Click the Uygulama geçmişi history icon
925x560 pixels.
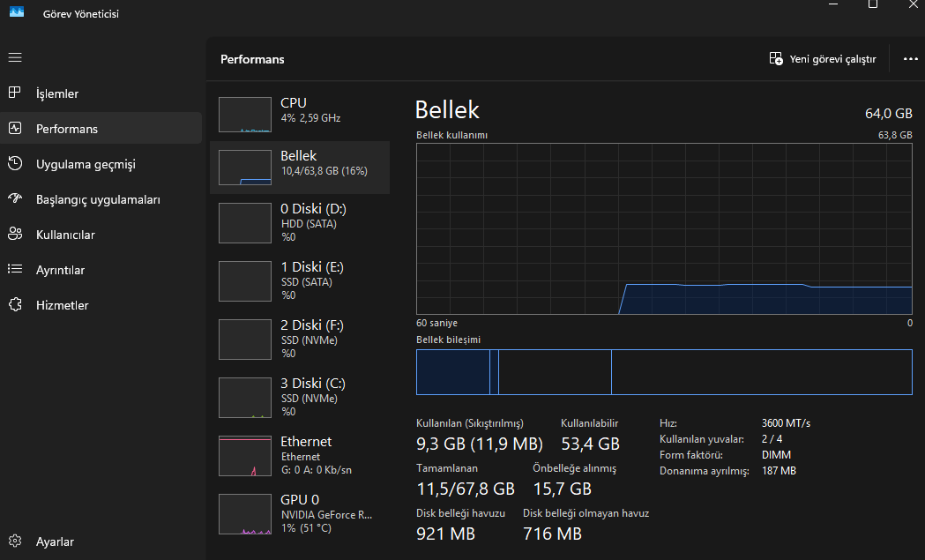(15, 164)
